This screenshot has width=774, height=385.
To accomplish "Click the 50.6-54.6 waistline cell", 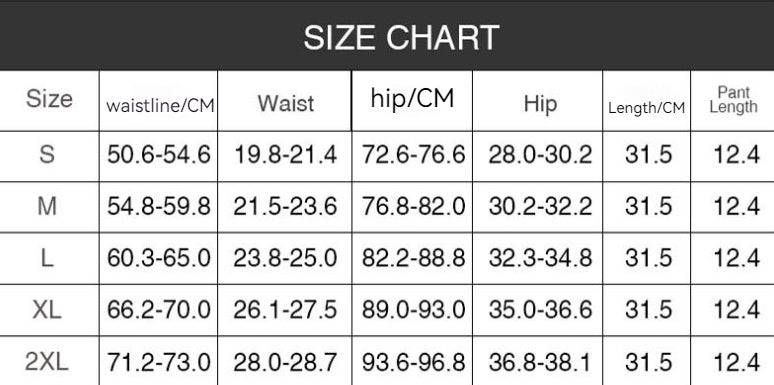I will coord(159,155).
